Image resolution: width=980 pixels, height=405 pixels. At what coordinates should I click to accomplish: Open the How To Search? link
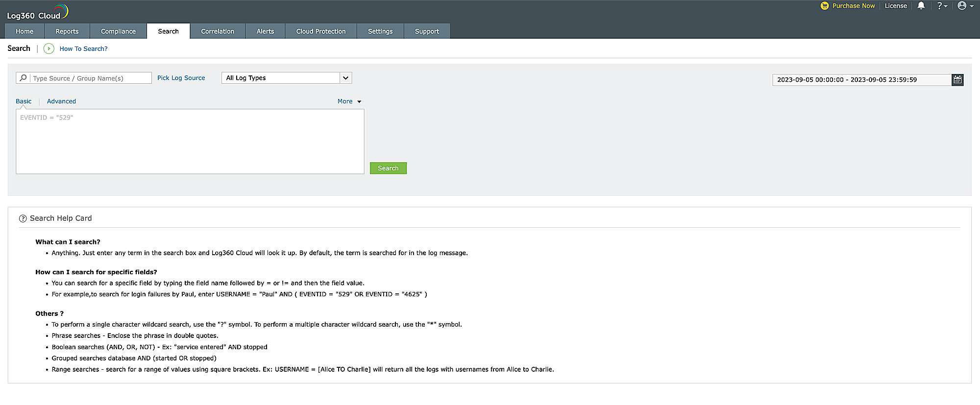point(83,48)
